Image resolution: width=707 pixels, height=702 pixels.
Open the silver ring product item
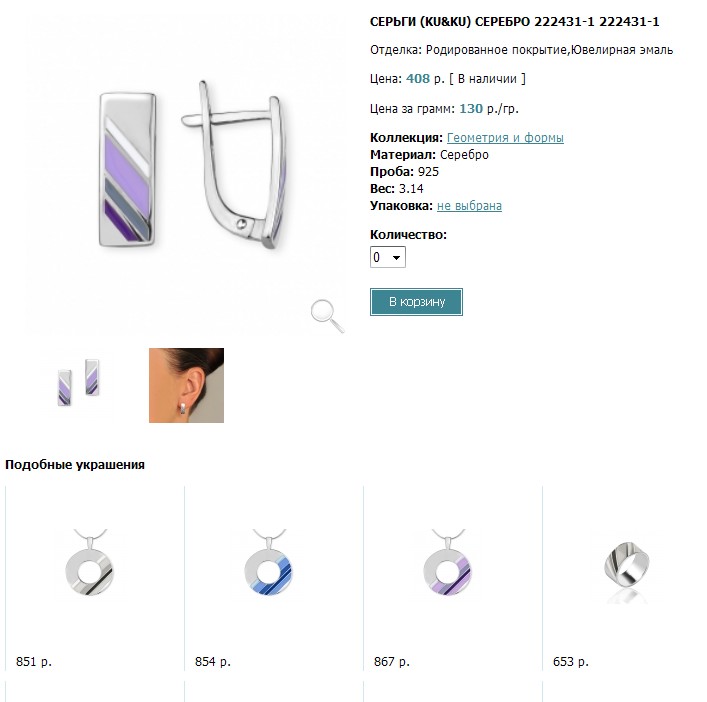tap(627, 568)
